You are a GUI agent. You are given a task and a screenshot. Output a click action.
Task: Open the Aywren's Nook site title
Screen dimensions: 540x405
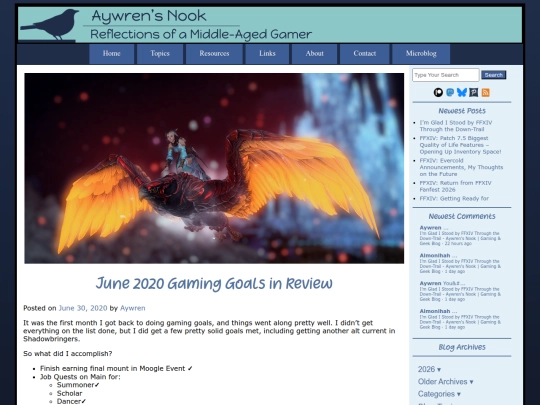pyautogui.click(x=149, y=16)
